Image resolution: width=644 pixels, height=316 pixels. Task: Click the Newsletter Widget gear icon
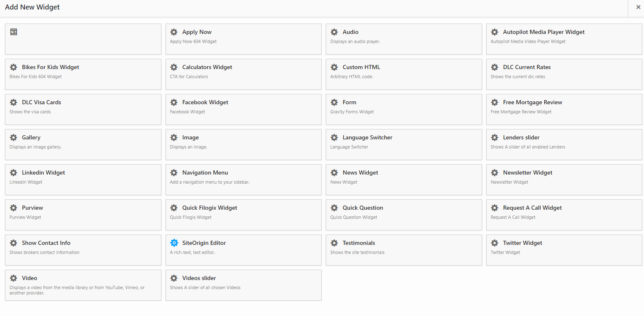[495, 172]
